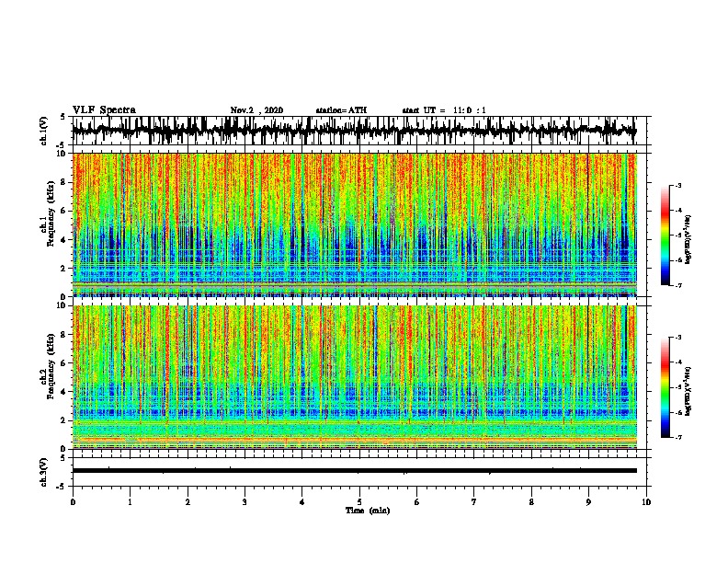Click inside the ch.1 spectrogram panel
This screenshot has height=563, width=728.
point(354,224)
